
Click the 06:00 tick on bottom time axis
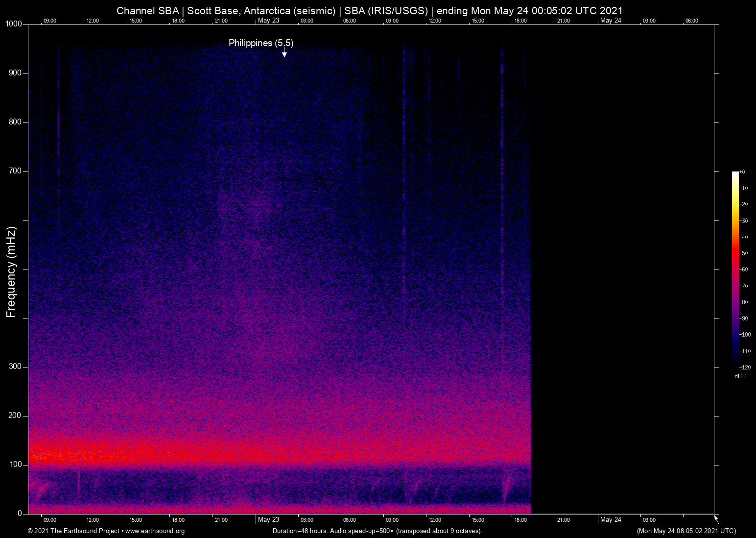coord(349,520)
